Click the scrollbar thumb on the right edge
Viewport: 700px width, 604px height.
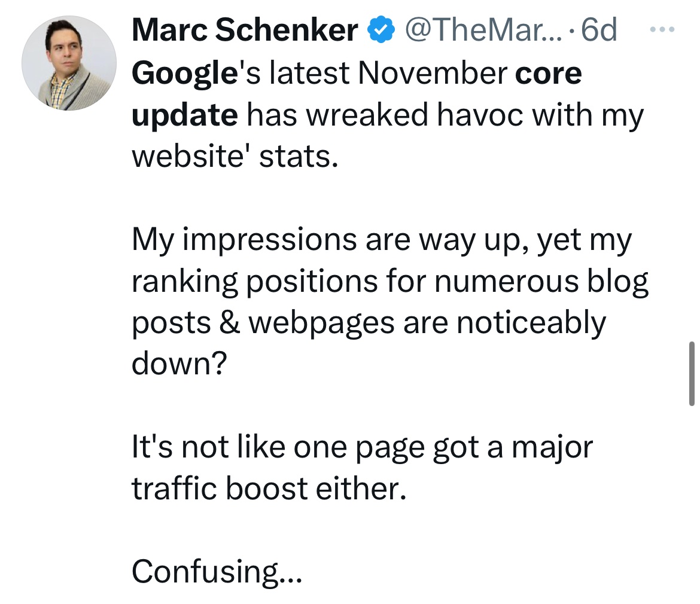pos(692,374)
